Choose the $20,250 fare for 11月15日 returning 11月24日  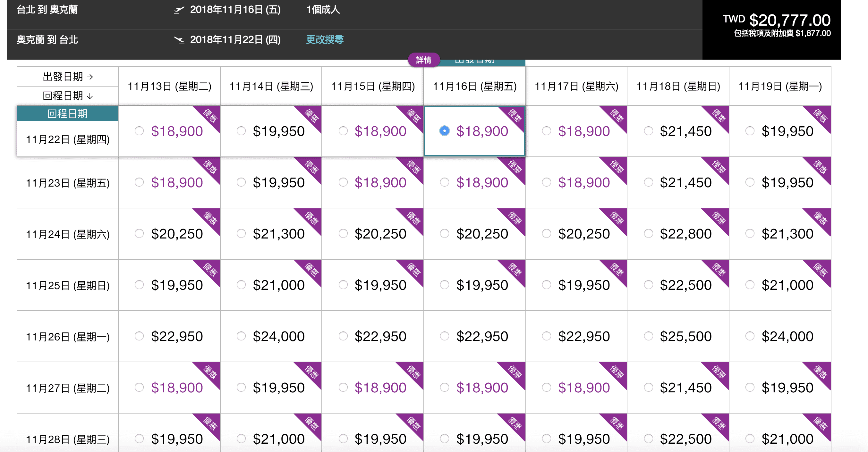pos(343,234)
